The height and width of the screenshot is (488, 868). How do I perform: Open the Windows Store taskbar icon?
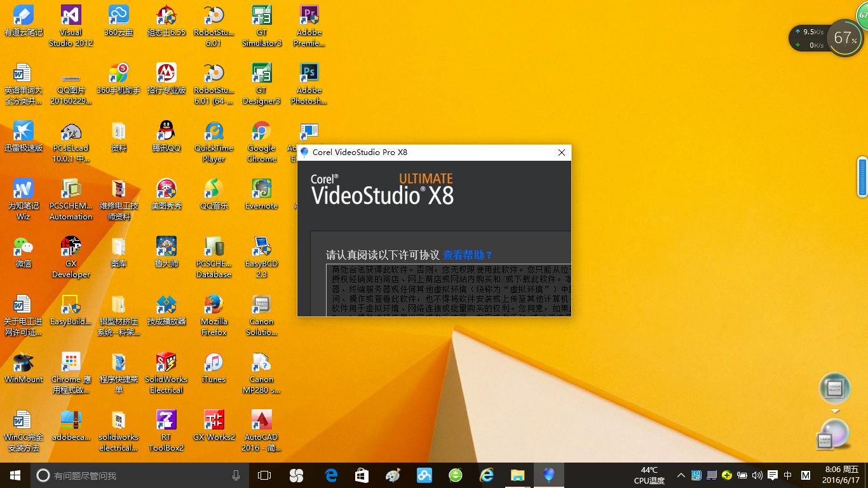362,475
